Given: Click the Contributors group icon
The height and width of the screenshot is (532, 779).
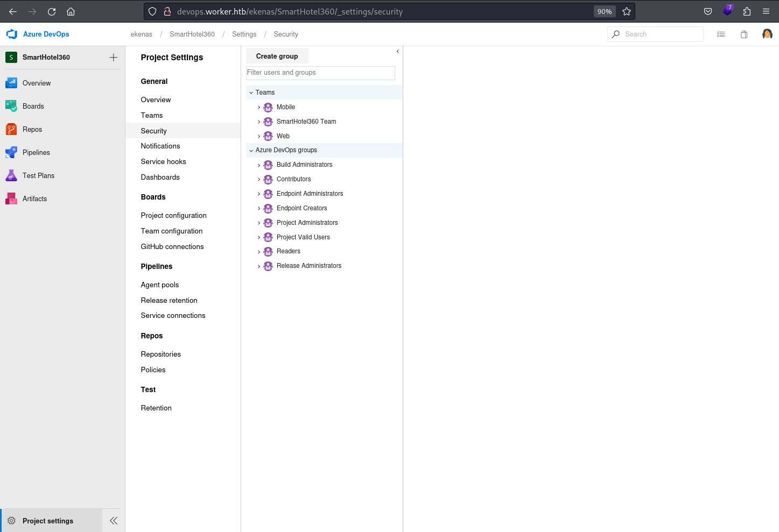Looking at the screenshot, I should (x=268, y=179).
